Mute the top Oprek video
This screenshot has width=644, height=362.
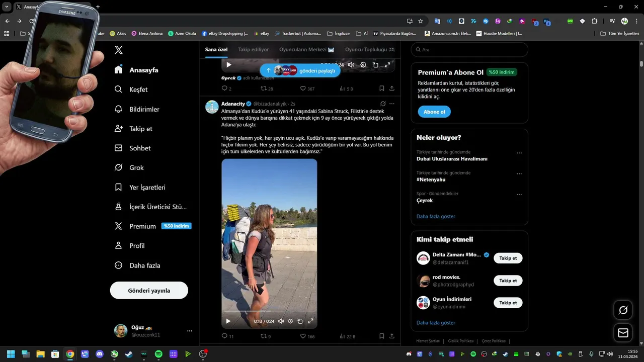point(351,64)
